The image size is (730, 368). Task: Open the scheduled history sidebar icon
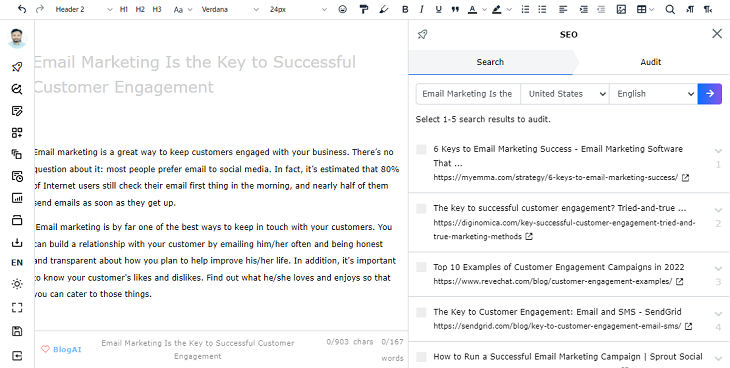point(17,176)
